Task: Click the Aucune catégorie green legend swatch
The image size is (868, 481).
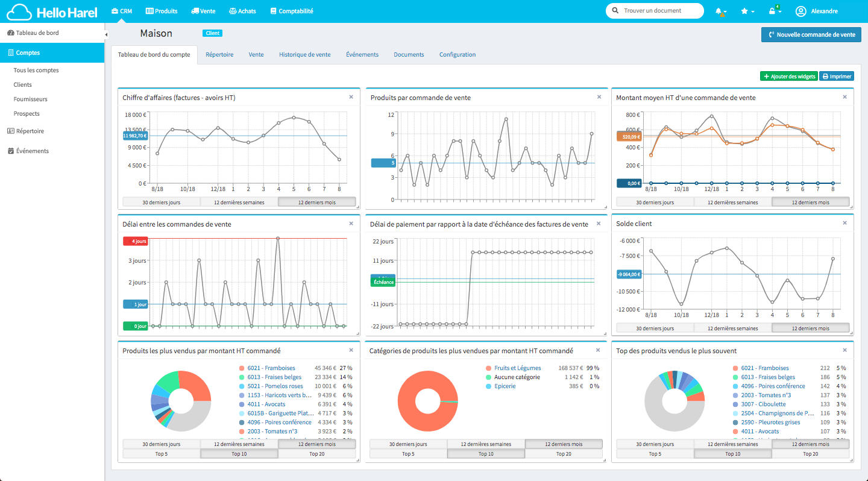Action: 488,377
